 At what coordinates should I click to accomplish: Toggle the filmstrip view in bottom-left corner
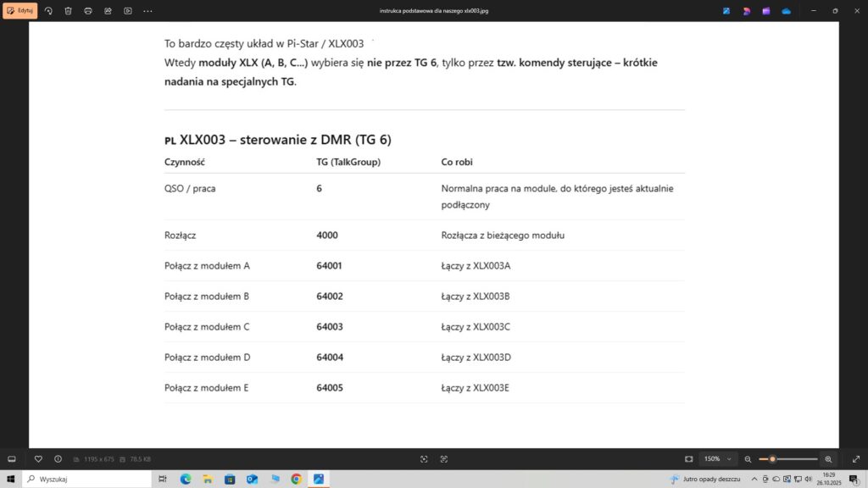pos(12,458)
